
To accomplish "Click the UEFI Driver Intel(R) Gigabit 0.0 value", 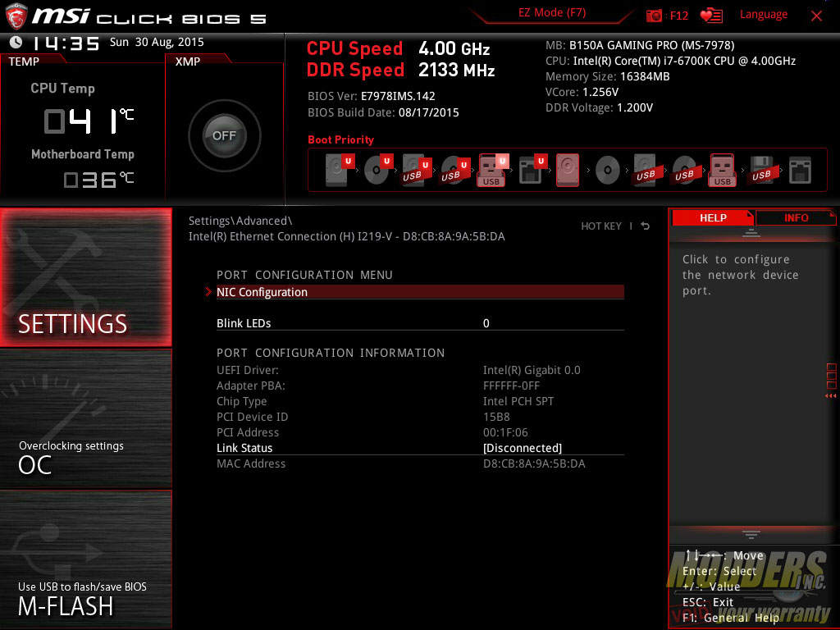I will pyautogui.click(x=532, y=370).
